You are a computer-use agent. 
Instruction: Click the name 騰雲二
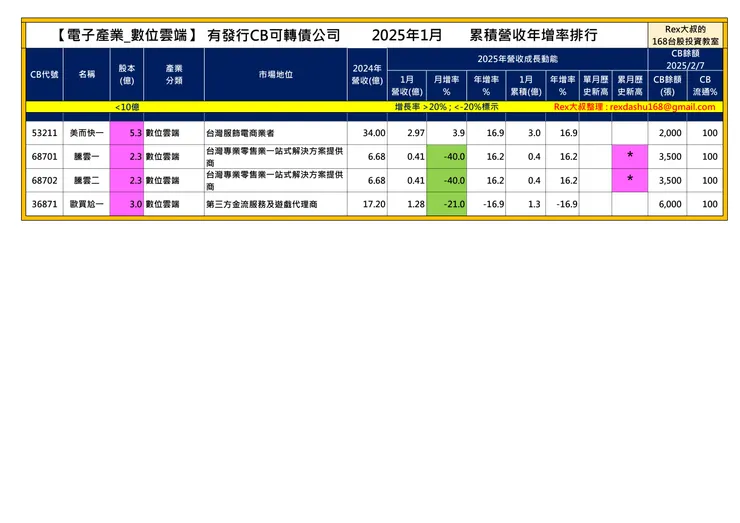(x=86, y=181)
